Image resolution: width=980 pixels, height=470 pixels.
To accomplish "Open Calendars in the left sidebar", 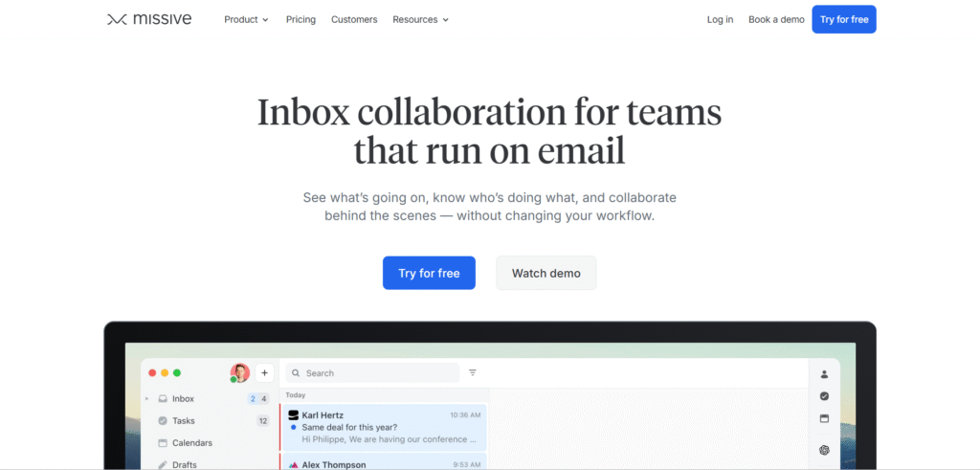I will pos(191,443).
